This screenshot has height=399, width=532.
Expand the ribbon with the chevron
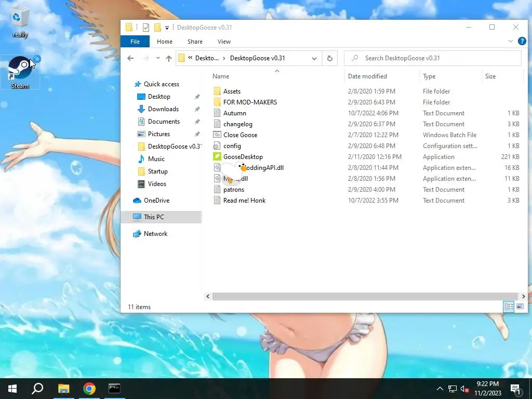(510, 41)
